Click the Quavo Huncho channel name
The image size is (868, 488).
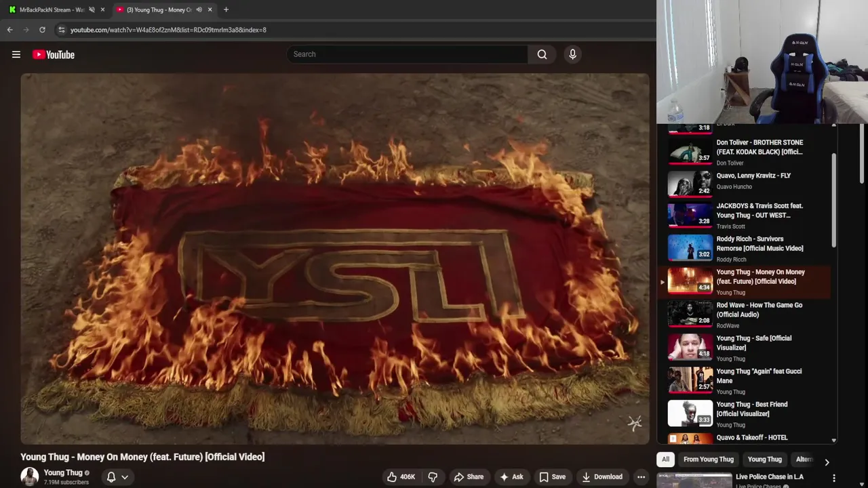[734, 187]
